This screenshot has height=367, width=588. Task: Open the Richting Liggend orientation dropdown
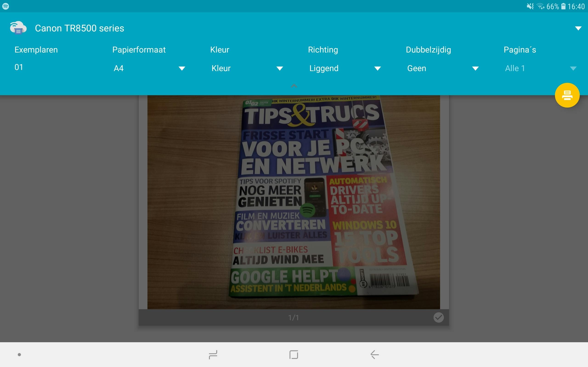[x=345, y=68]
